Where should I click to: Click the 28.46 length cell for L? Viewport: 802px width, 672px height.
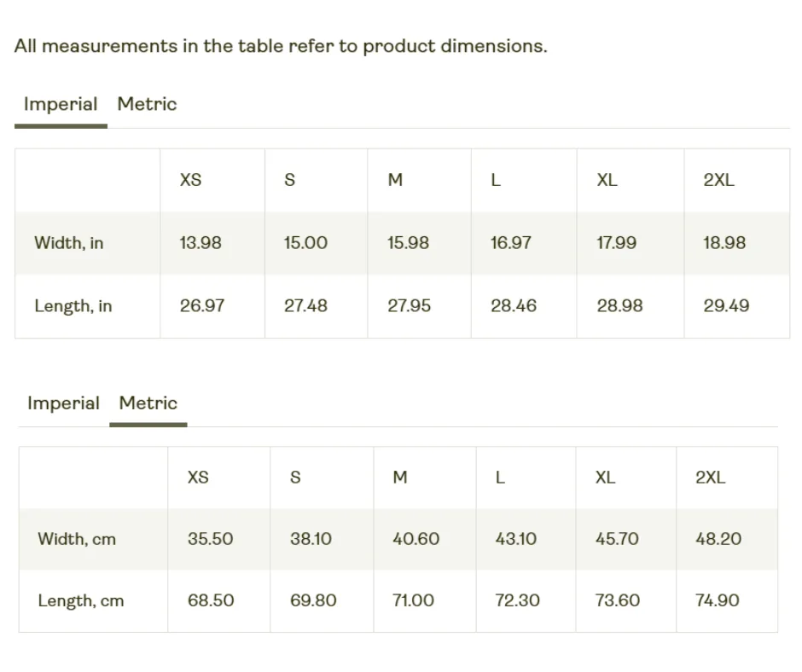(514, 306)
